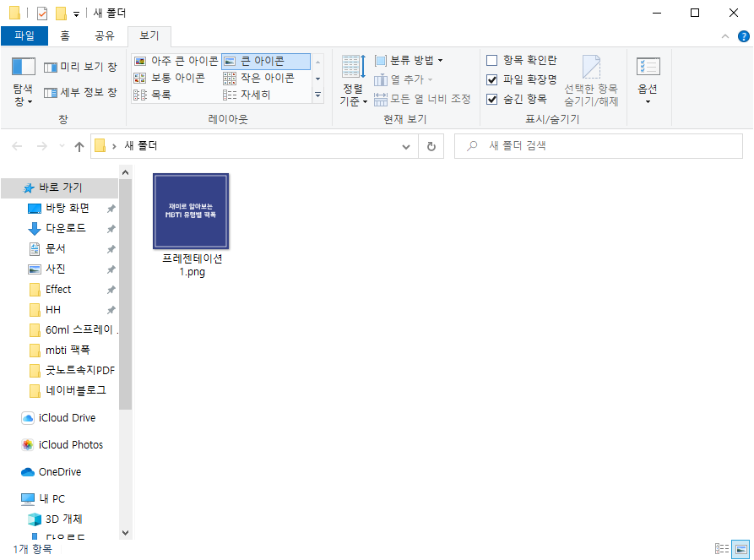Viewport: 754px width, 560px height.
Task: Select the 보기 ribbon tab
Action: pos(149,36)
